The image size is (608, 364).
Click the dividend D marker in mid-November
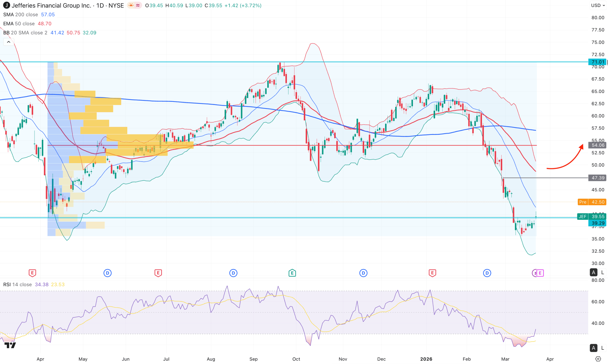[364, 273]
